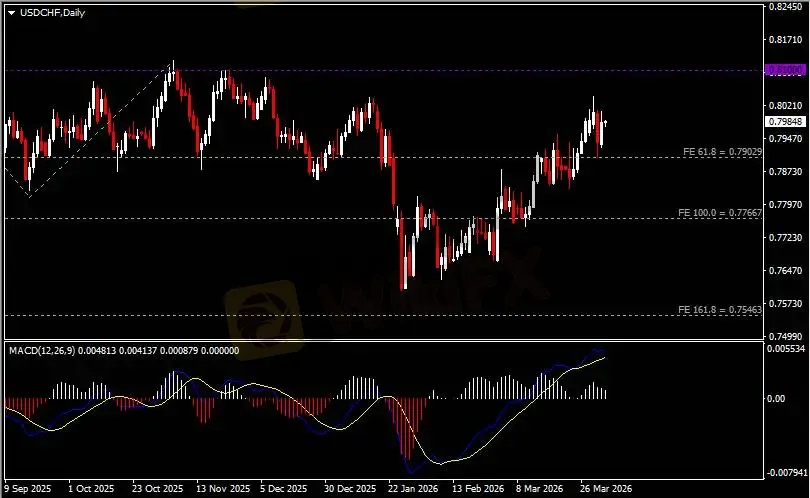Click the current price tag 0.79848

(780, 122)
